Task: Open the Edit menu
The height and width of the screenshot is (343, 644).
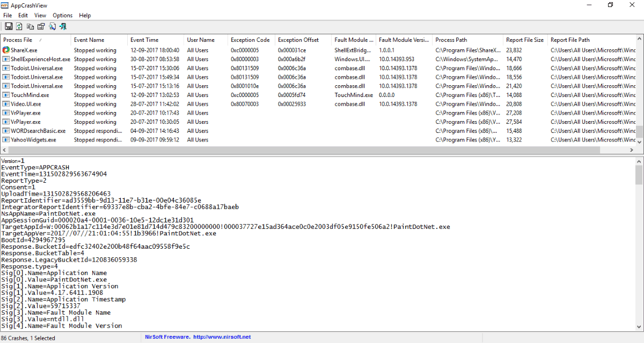Action: (23, 16)
